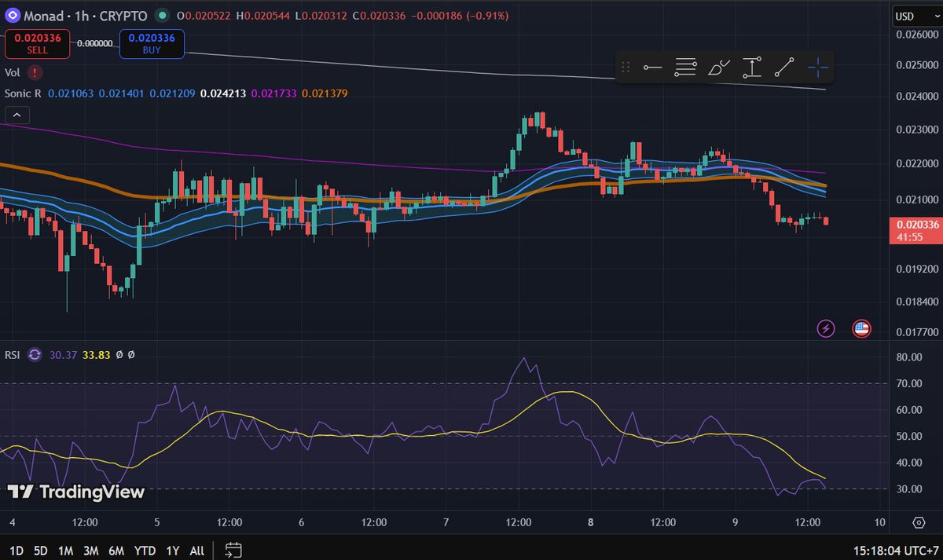
Task: Click the Monad · 1h · CRYPTO symbol title
Action: [x=86, y=16]
